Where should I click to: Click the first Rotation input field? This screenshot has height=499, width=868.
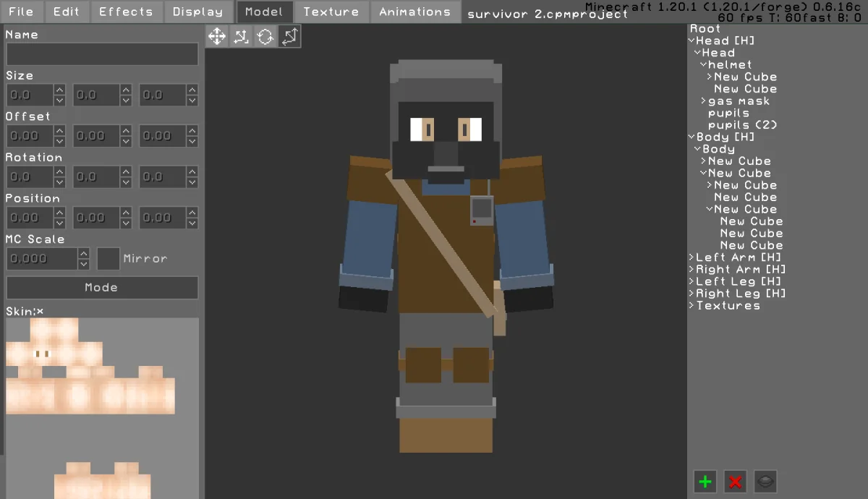click(x=30, y=177)
